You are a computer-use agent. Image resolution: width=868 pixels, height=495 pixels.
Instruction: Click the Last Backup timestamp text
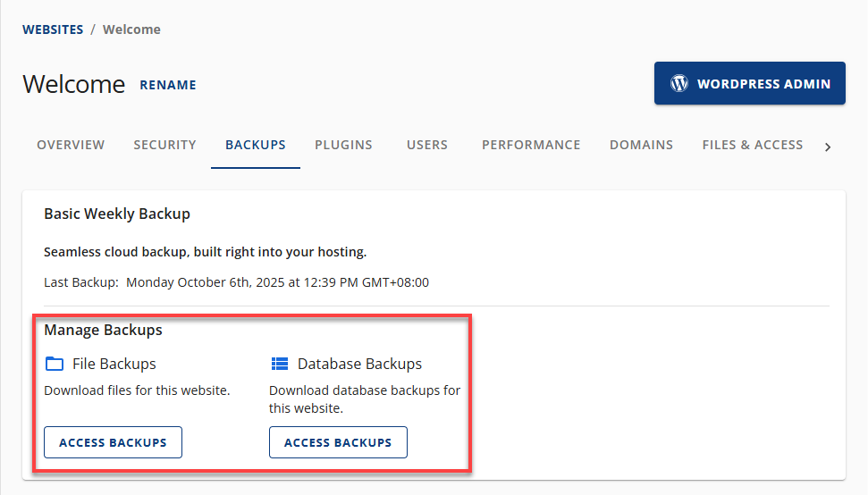pos(277,282)
